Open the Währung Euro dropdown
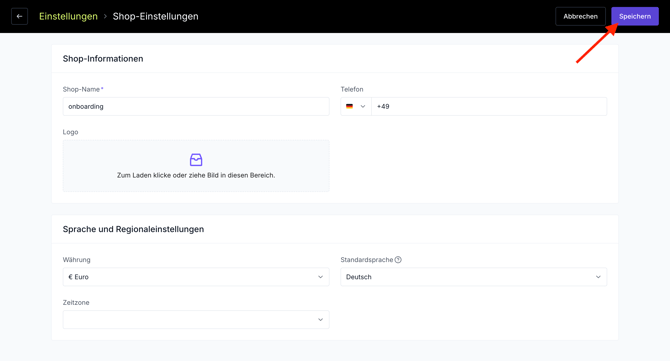This screenshot has width=670, height=361. [196, 277]
